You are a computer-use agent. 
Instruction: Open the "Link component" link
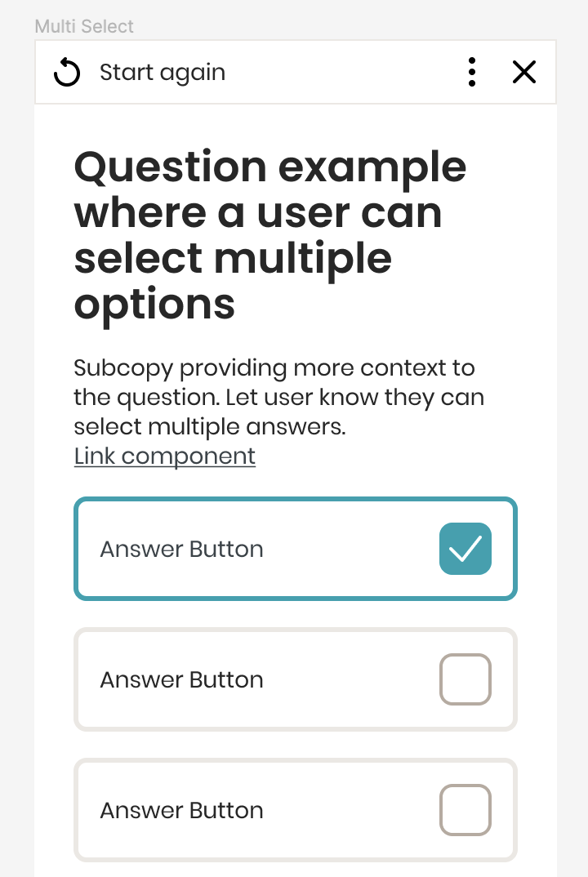tap(164, 456)
